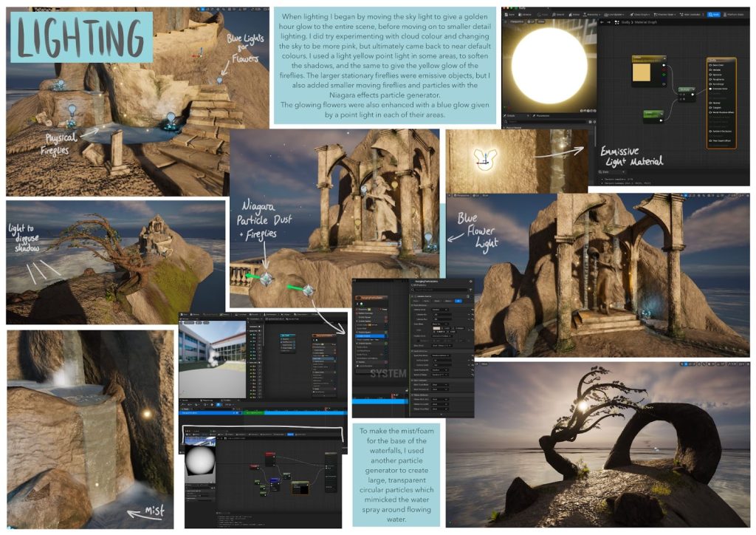Select the right-hand Niagara system icon on the cliff edge
The height and width of the screenshot is (535, 756).
point(309,290)
